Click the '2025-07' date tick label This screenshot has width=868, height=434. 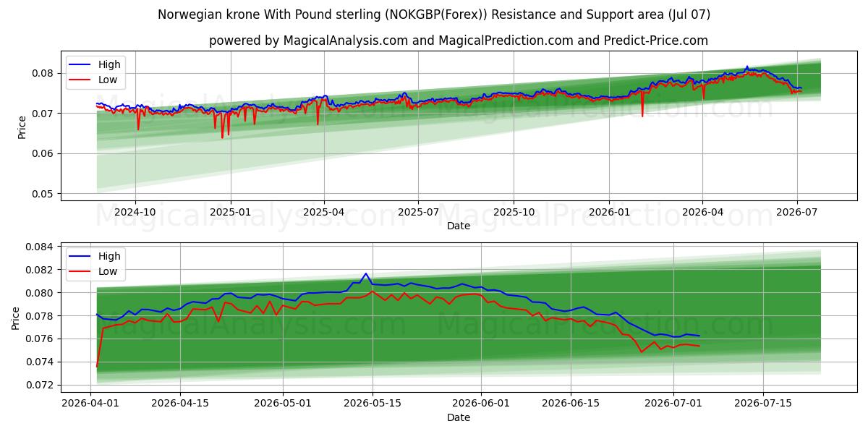[x=419, y=212]
